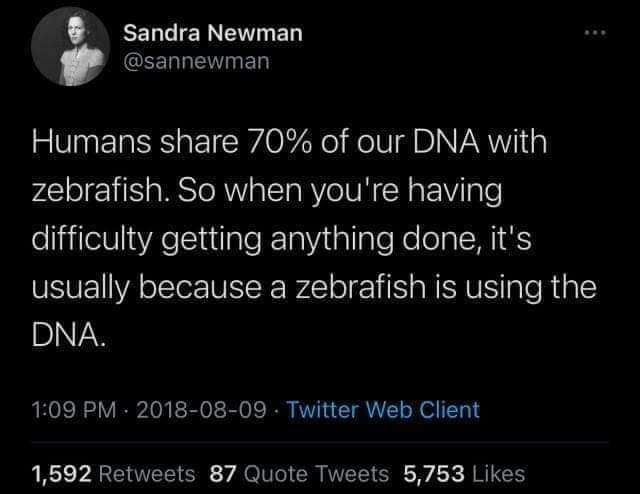Click the 1:09 PM timestamp
This screenshot has height=494, width=640.
68,409
